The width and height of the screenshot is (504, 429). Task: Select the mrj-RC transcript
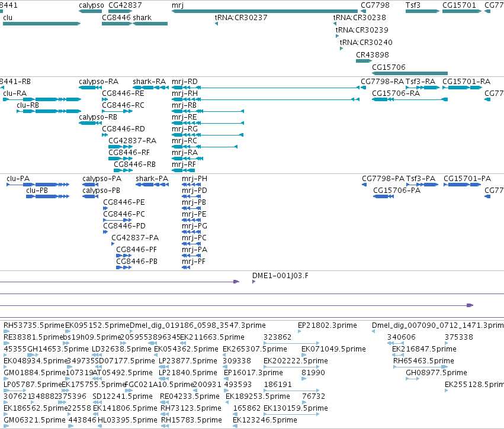click(204, 147)
